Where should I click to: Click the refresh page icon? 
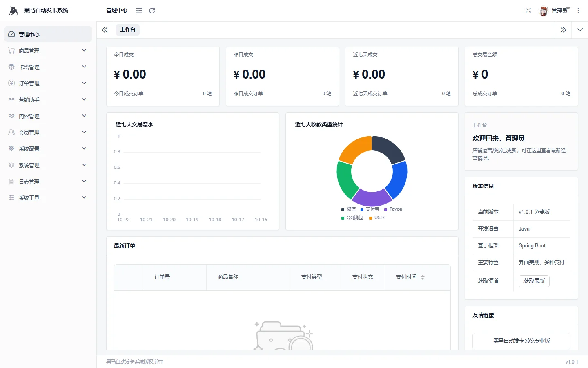(x=152, y=11)
